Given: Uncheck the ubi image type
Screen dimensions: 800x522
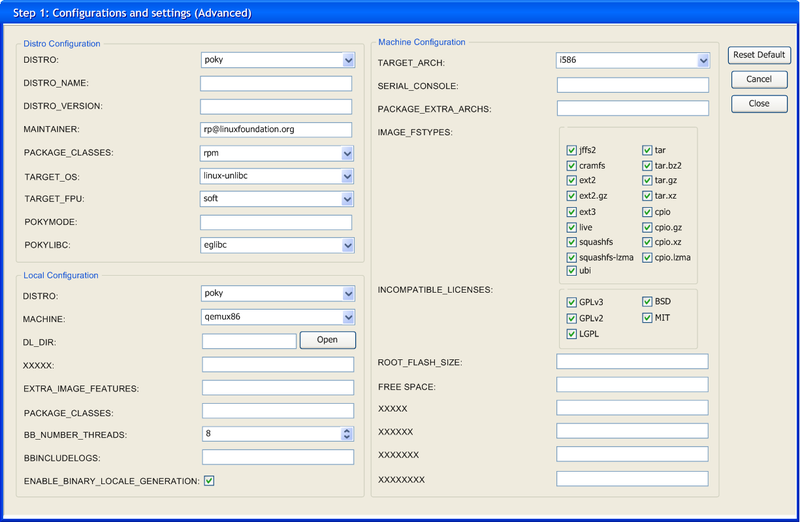Looking at the screenshot, I should pyautogui.click(x=571, y=271).
